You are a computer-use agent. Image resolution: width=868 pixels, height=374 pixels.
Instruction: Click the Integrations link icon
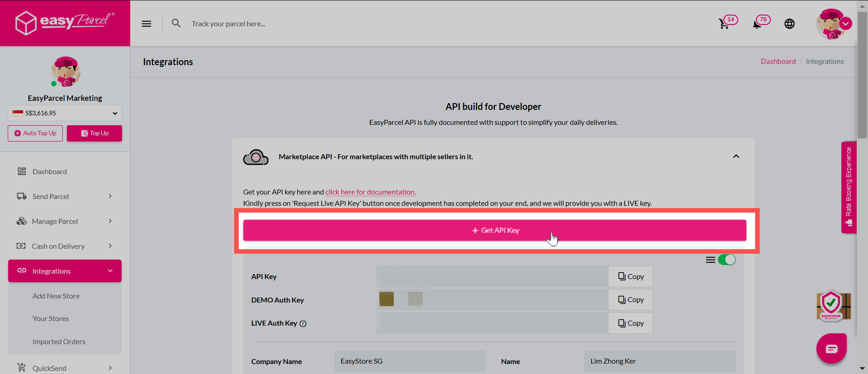[22, 270]
